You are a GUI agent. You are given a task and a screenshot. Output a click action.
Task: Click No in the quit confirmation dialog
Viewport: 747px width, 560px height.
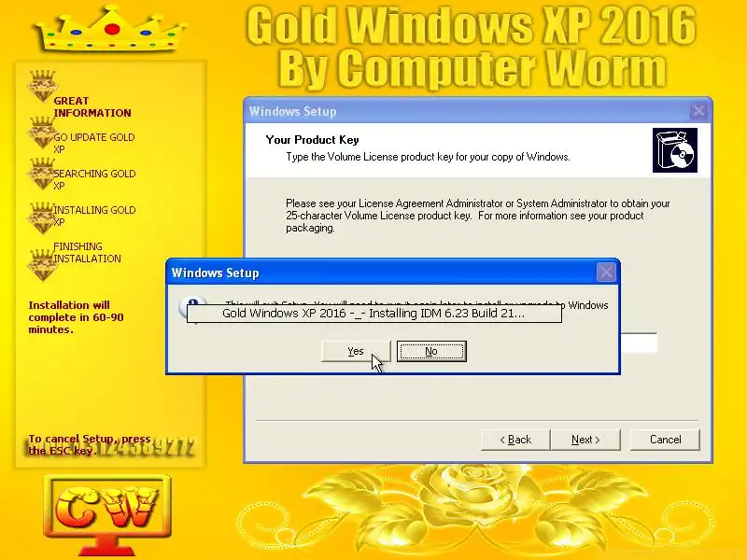pyautogui.click(x=431, y=352)
